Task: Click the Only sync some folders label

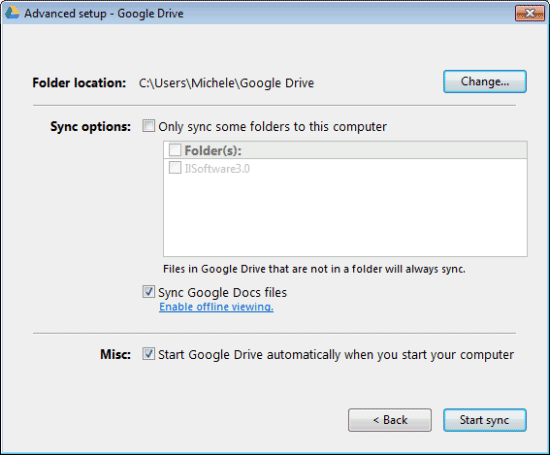Action: (x=273, y=127)
